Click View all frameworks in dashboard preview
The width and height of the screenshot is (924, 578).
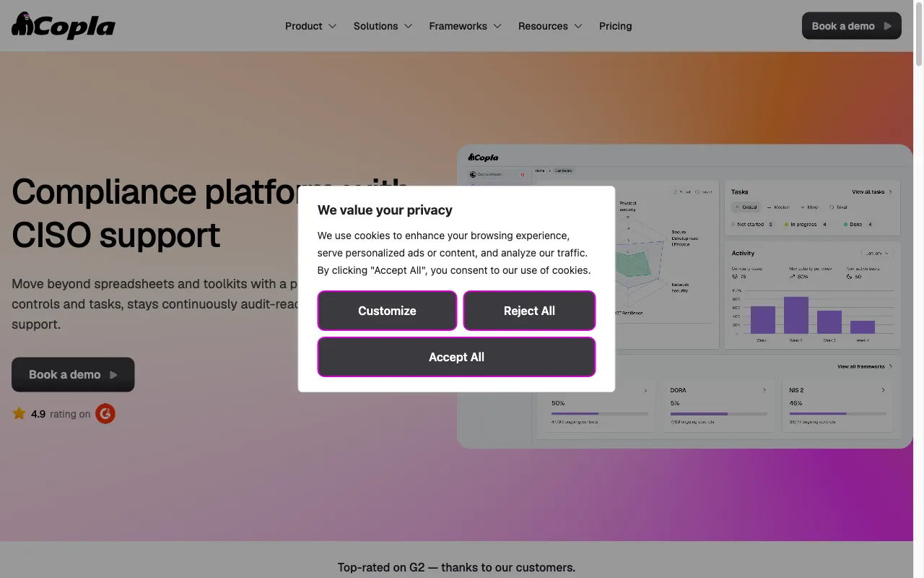(865, 367)
